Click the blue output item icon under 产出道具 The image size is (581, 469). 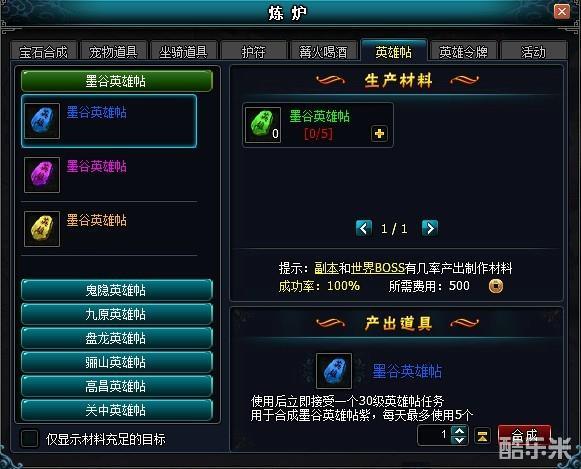[x=334, y=370]
